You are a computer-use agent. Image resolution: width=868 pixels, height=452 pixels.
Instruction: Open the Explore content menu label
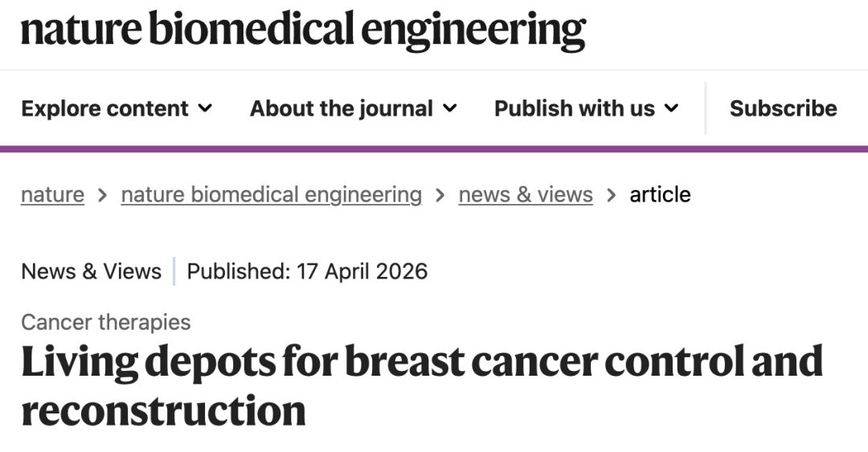coord(104,108)
